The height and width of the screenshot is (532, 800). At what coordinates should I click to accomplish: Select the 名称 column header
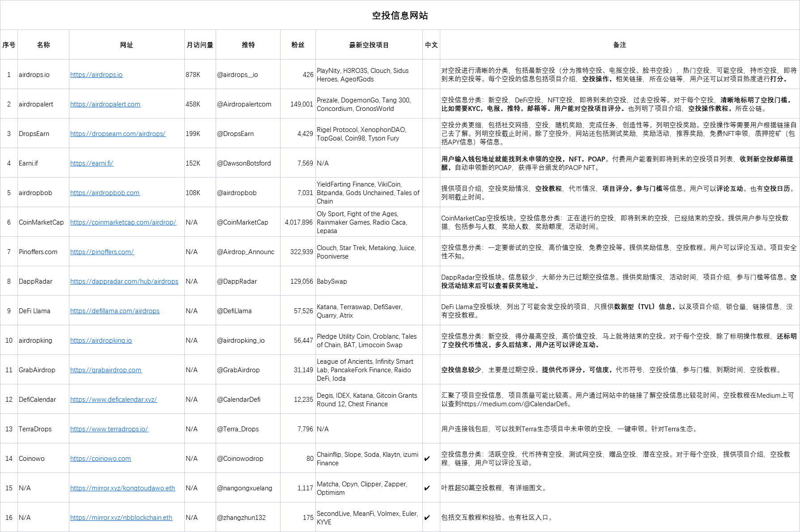click(43, 45)
